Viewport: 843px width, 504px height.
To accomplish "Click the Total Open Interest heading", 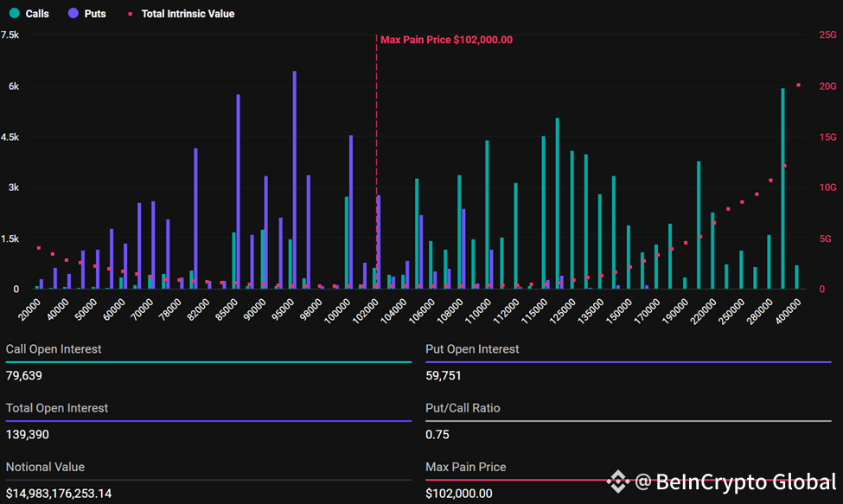I will (57, 408).
